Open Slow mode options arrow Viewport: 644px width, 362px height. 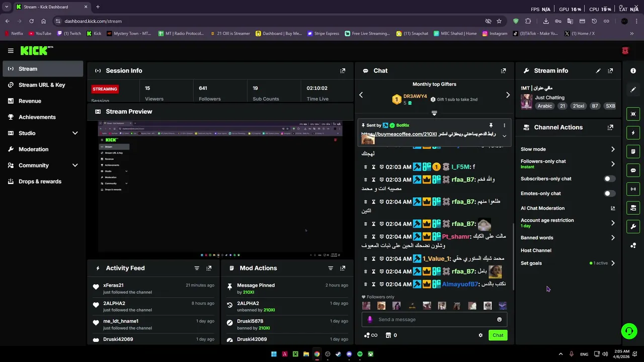613,149
